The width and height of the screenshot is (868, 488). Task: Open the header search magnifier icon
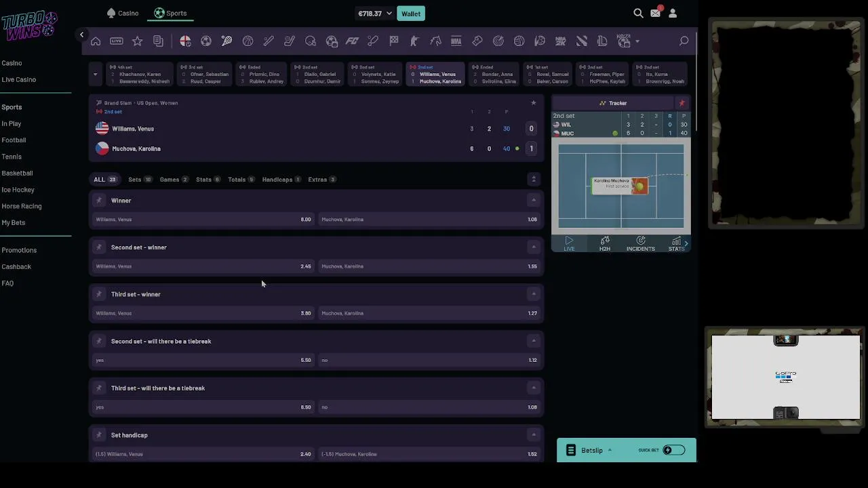pos(638,13)
